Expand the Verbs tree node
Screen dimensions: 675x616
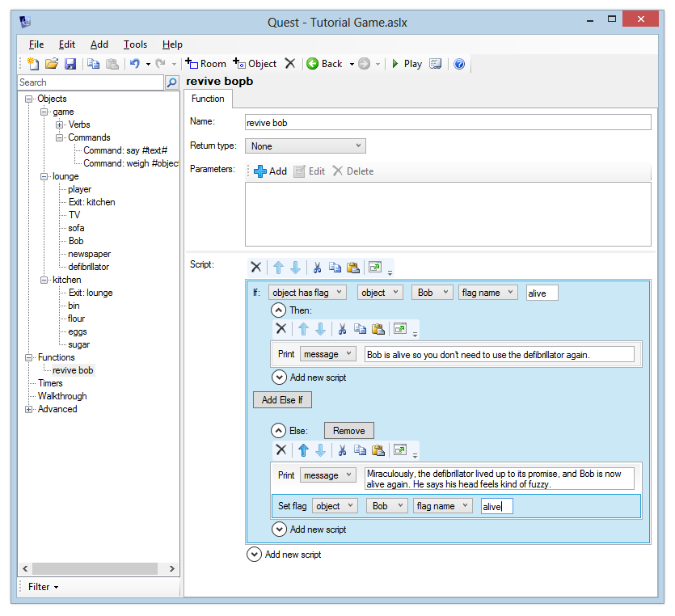coord(59,124)
